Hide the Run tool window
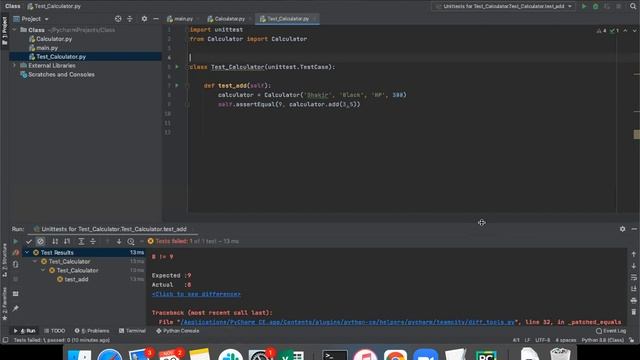Viewport: 640px width, 360px height. [x=634, y=229]
